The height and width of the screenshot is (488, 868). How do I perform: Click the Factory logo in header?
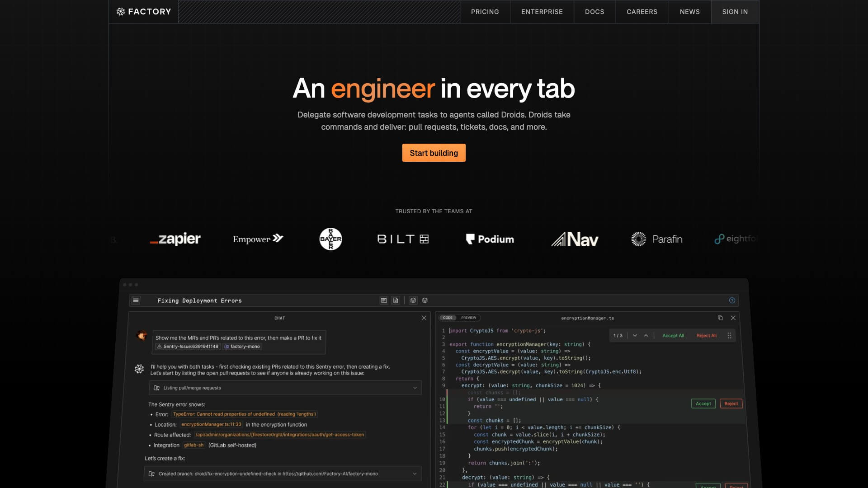point(144,12)
